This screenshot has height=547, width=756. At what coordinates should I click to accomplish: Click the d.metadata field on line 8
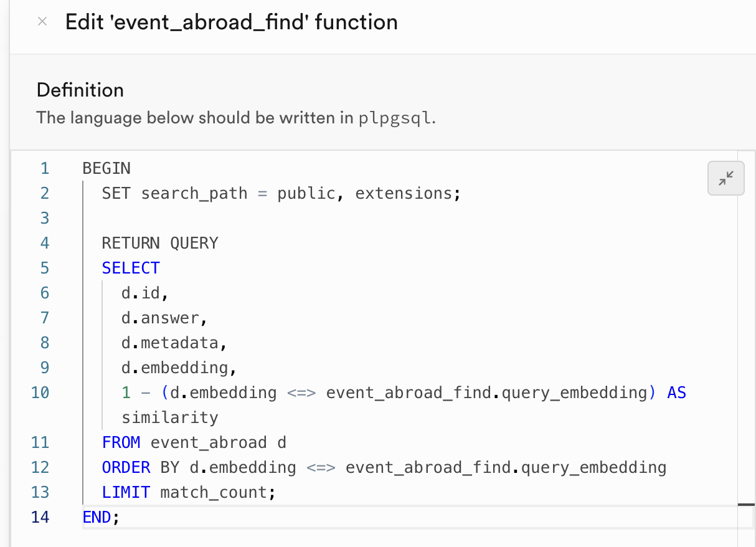164,342
